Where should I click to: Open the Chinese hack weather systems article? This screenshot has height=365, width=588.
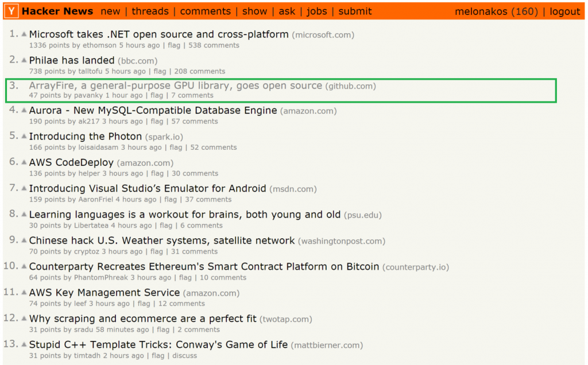162,240
